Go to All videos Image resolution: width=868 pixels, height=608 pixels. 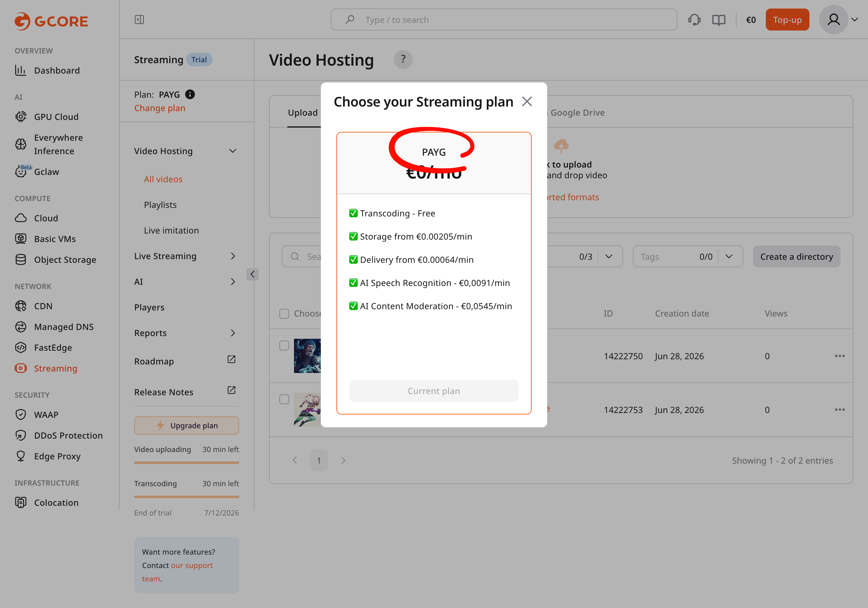(163, 179)
